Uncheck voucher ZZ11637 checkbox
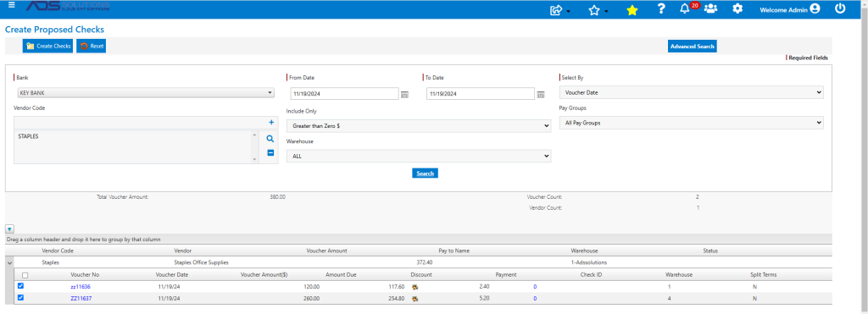This screenshot has height=314, width=868. (21, 297)
